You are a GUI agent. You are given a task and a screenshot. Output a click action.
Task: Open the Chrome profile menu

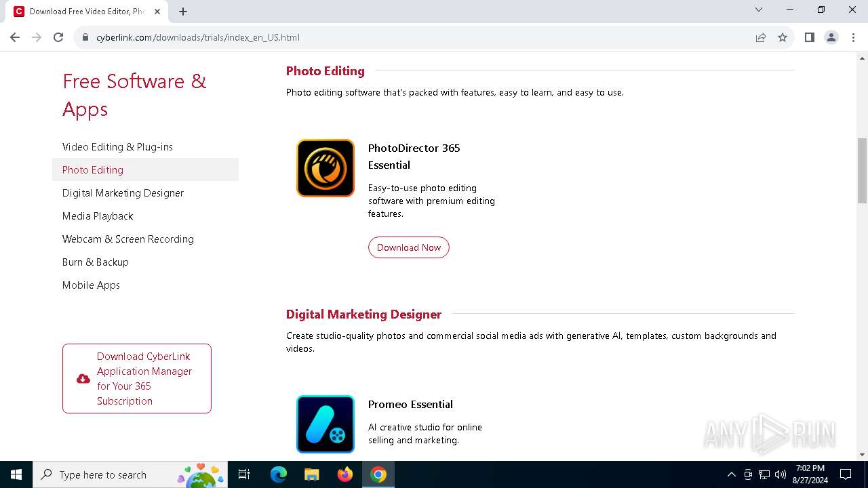(831, 37)
